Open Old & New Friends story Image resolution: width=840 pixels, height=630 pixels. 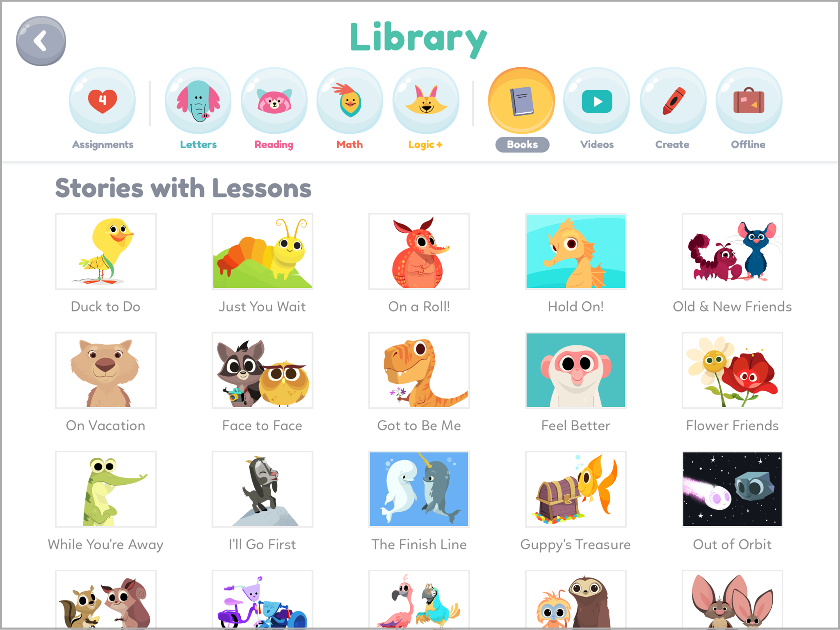pos(733,251)
